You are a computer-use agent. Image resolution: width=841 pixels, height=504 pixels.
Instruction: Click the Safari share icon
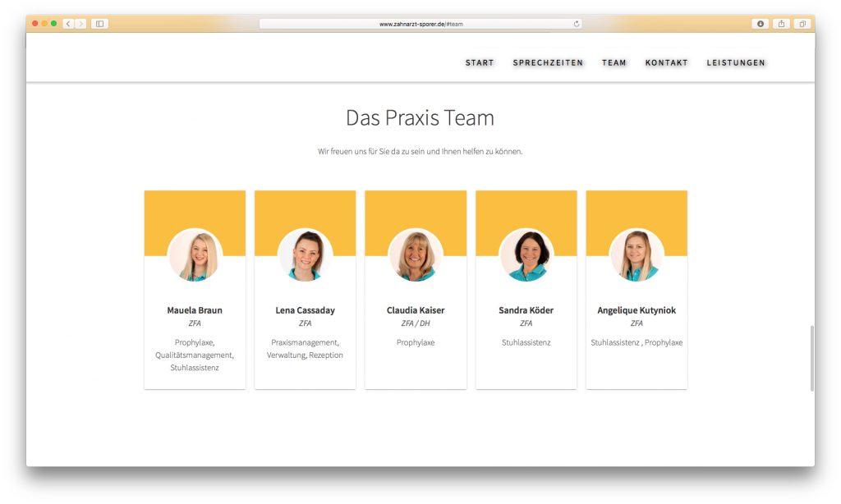(x=781, y=24)
